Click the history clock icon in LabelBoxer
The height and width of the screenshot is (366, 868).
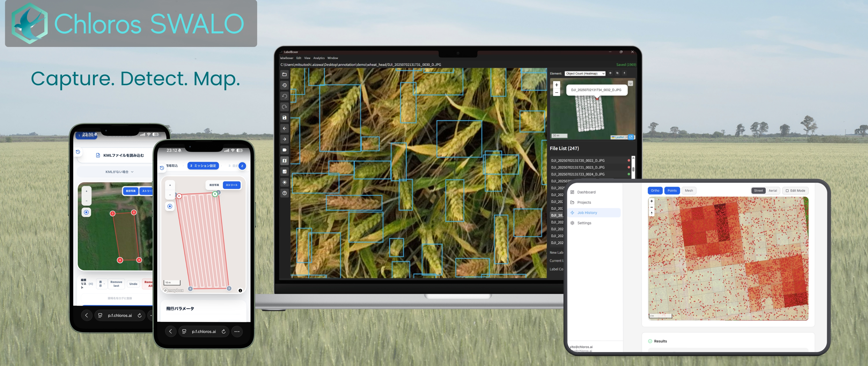click(x=284, y=85)
